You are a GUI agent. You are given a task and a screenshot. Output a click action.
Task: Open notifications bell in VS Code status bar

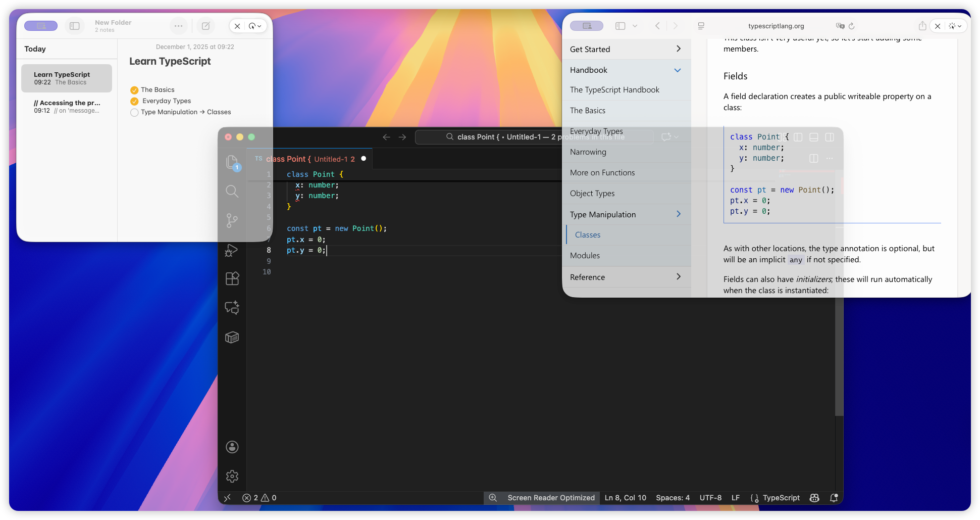pyautogui.click(x=834, y=498)
